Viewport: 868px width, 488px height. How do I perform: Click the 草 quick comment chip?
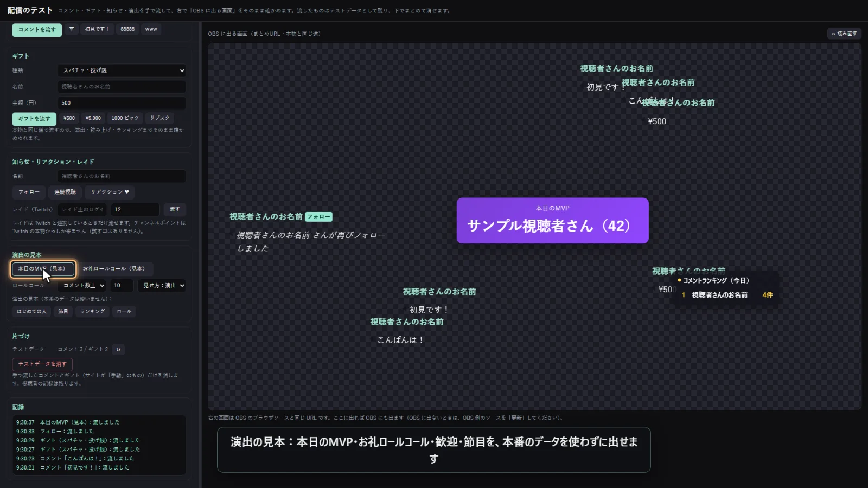(72, 29)
